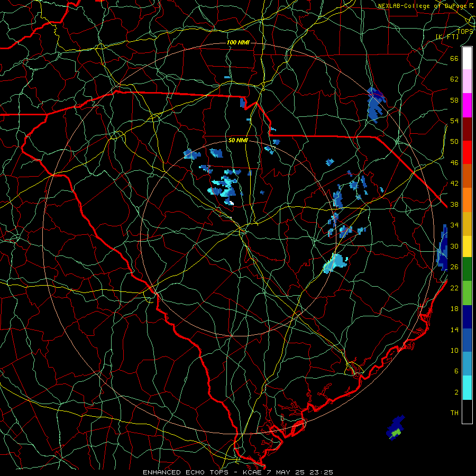Click the TOPS legend heading
The width and height of the screenshot is (476, 476).
point(465,31)
